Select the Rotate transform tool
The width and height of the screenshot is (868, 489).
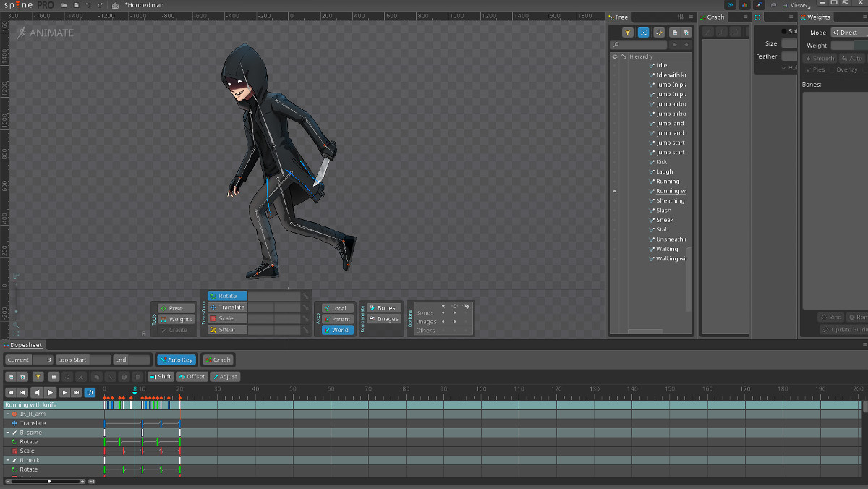click(x=227, y=296)
